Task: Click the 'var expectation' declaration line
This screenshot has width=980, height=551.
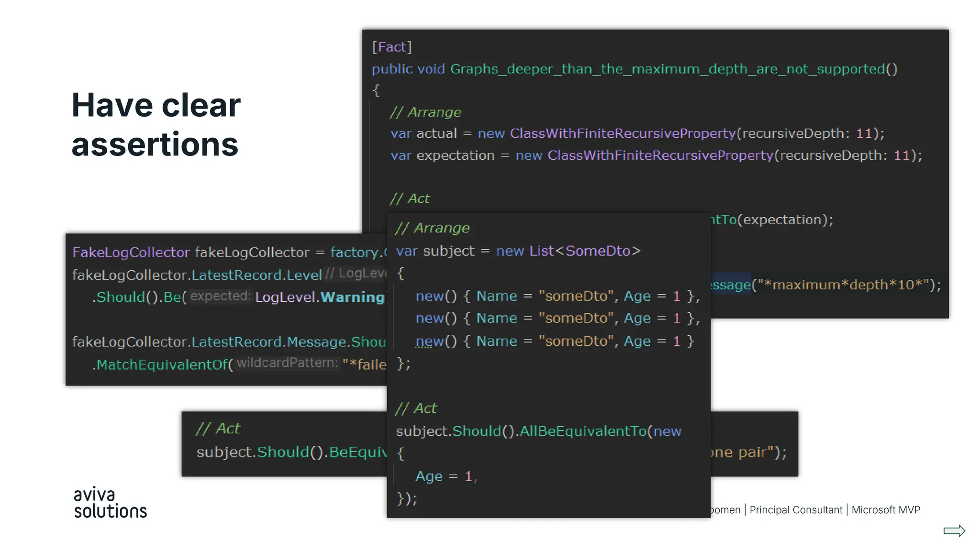Action: [x=656, y=155]
